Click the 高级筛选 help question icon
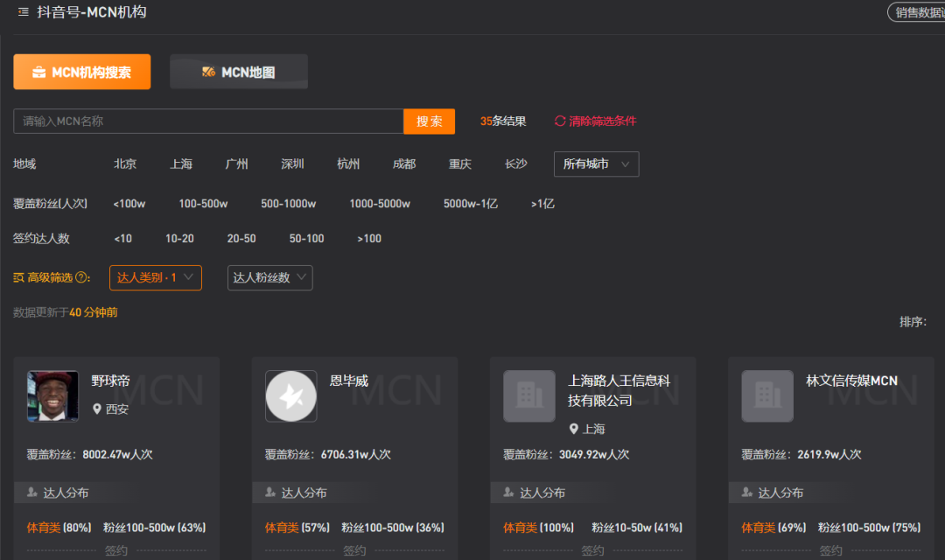 tap(80, 277)
